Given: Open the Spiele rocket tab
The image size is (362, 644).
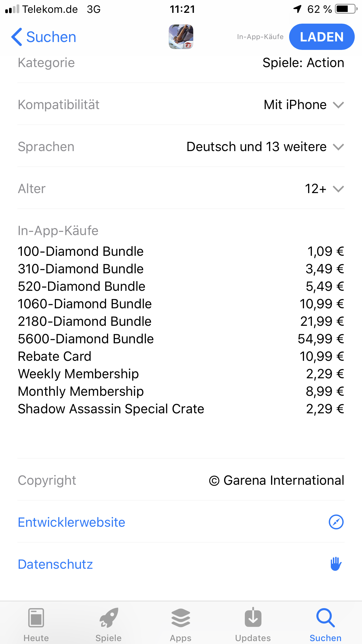Looking at the screenshot, I should coord(109,618).
